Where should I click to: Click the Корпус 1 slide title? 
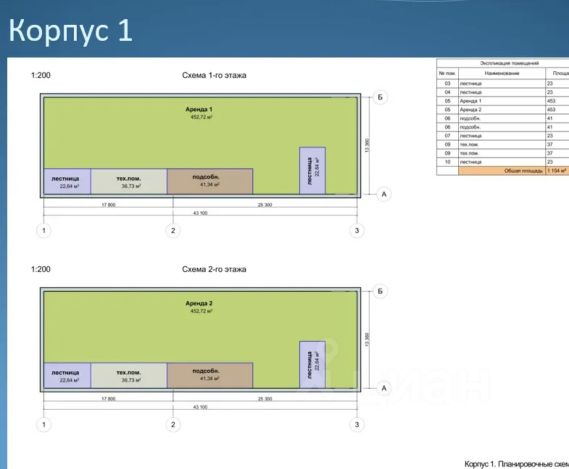click(x=70, y=30)
